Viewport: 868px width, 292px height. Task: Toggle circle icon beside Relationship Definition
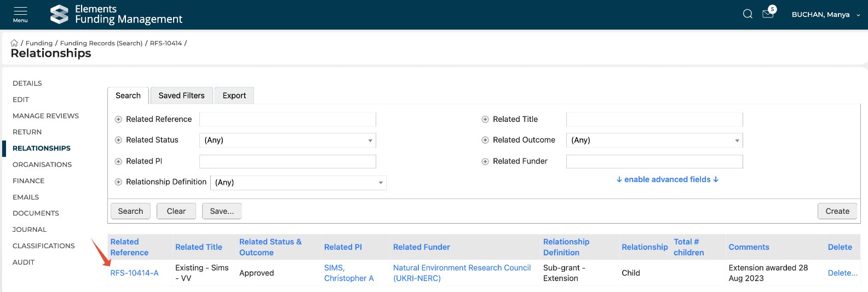point(118,182)
